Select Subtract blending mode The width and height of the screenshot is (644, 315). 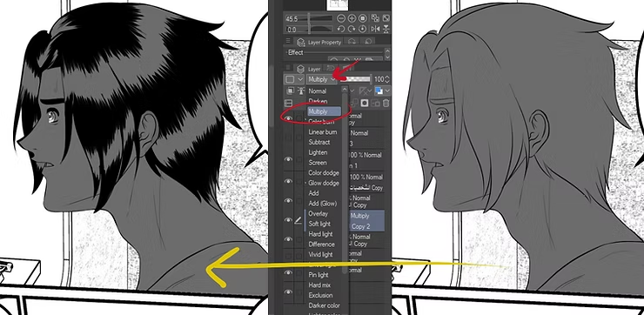(319, 142)
